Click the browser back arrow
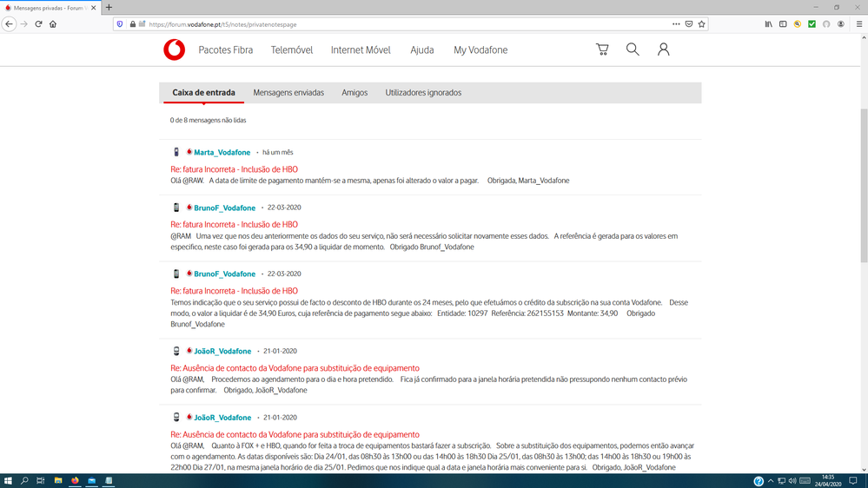Screen dimensions: 868x488 pos(10,24)
